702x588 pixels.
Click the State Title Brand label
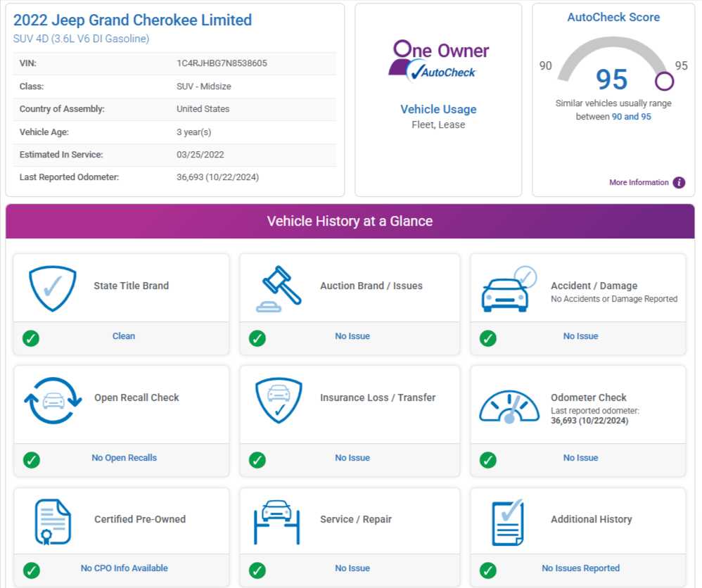(x=131, y=286)
